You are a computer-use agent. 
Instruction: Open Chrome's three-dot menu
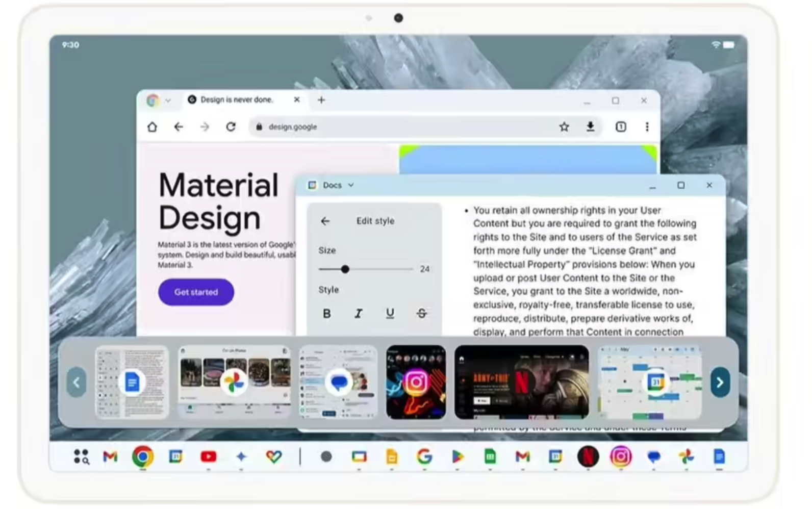point(647,127)
